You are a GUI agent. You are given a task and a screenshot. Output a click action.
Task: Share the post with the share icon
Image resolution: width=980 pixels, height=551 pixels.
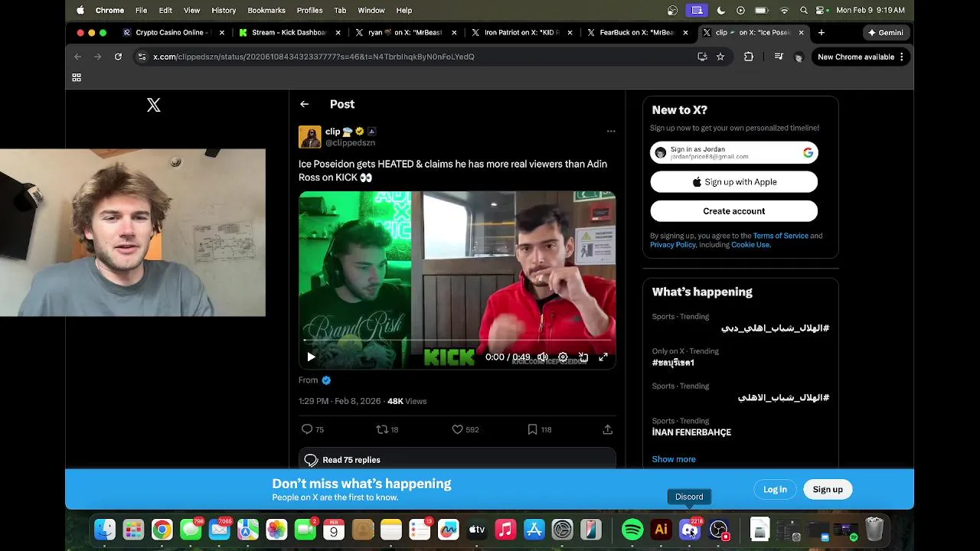(607, 429)
